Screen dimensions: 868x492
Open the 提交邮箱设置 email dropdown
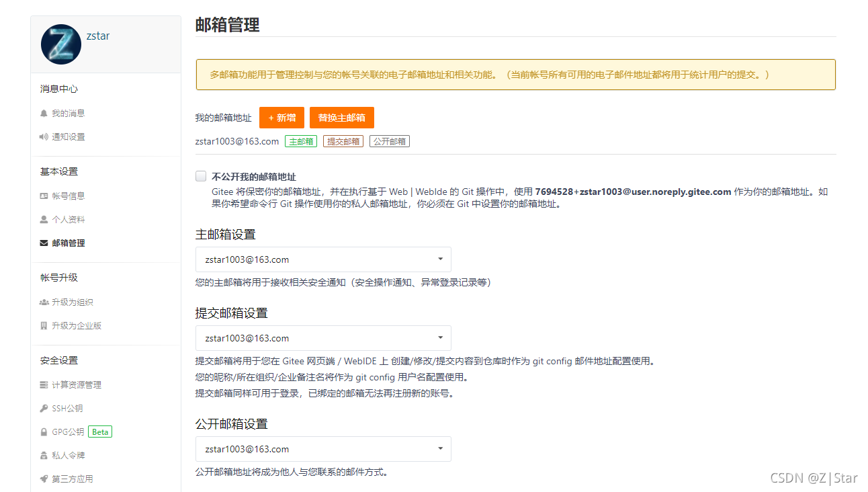coord(322,338)
